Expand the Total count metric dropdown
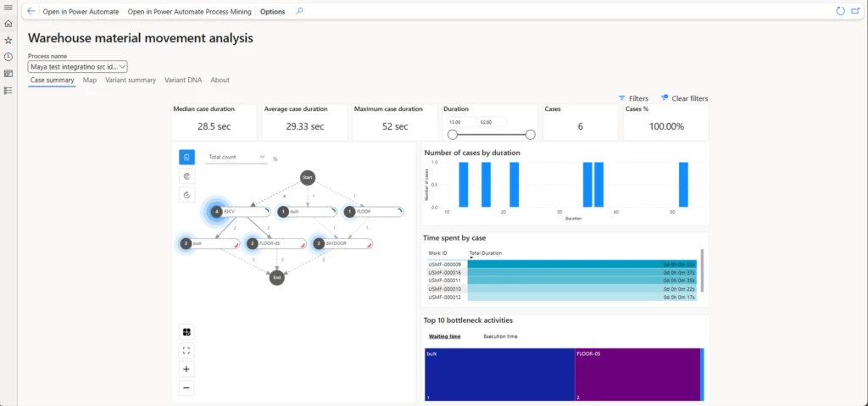This screenshot has height=406, width=868. 237,158
